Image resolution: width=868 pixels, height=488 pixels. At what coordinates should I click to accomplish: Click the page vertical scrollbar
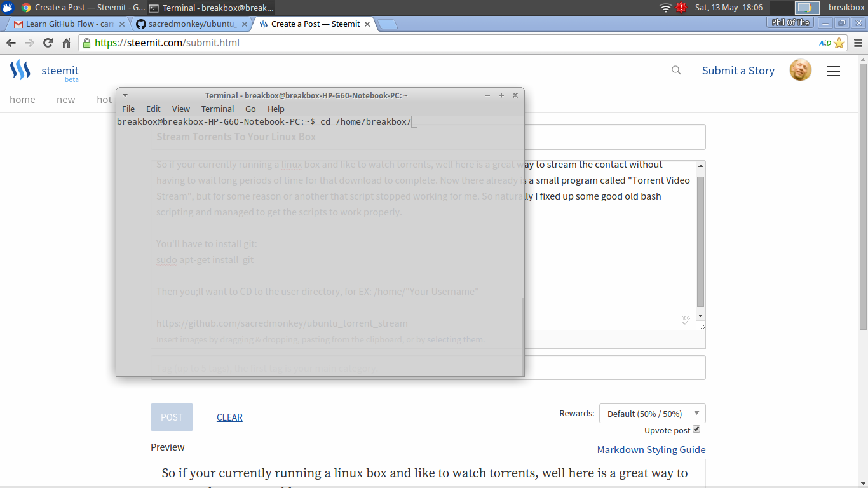coord(863,197)
